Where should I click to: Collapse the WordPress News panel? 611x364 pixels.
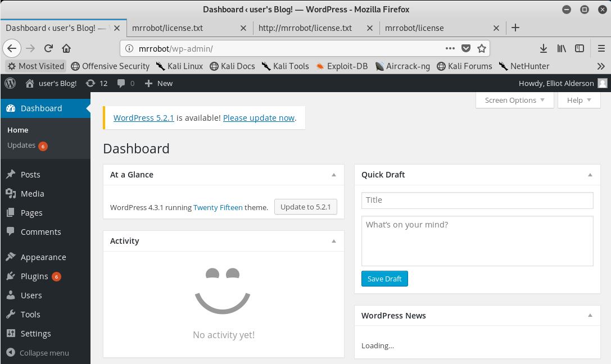[590, 315]
